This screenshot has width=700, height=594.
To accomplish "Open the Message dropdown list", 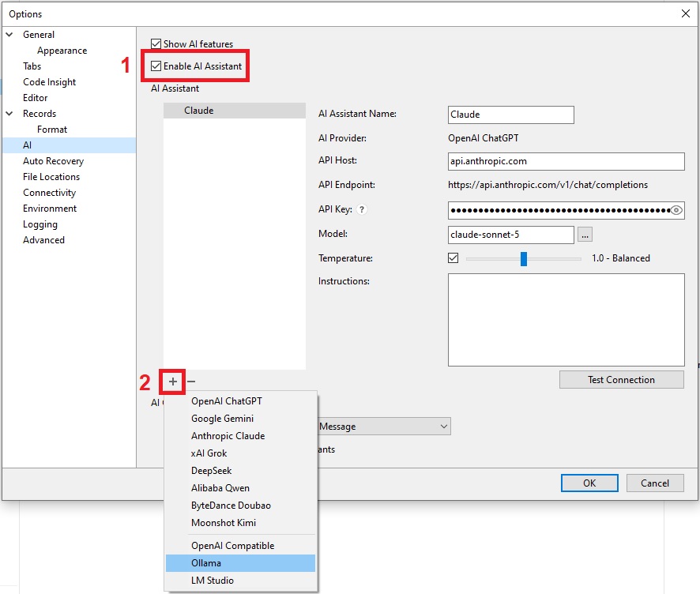I will (384, 427).
